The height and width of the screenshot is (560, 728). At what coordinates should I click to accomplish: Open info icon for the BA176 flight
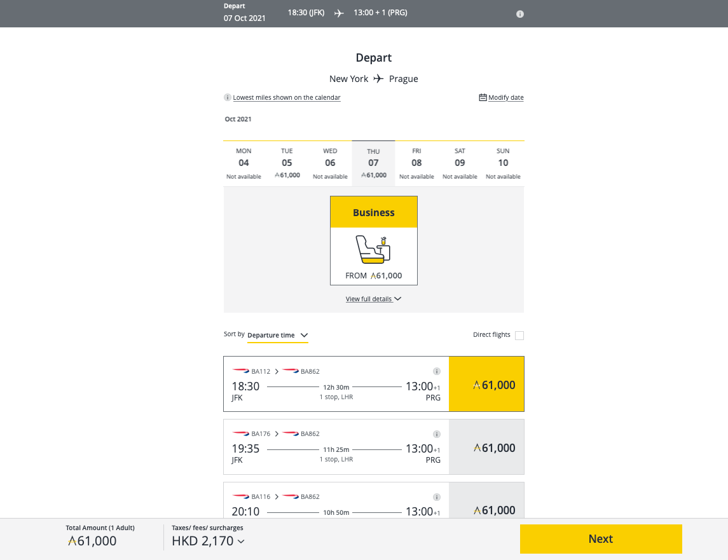coord(436,434)
